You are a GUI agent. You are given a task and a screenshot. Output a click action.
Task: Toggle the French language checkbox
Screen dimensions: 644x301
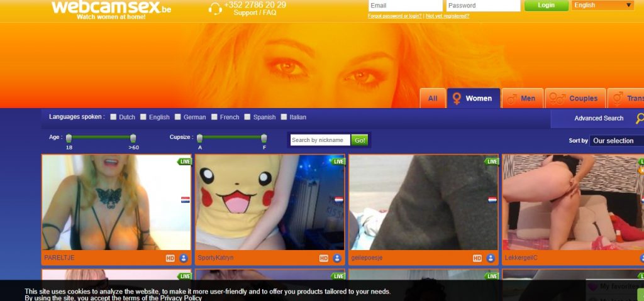pos(214,117)
